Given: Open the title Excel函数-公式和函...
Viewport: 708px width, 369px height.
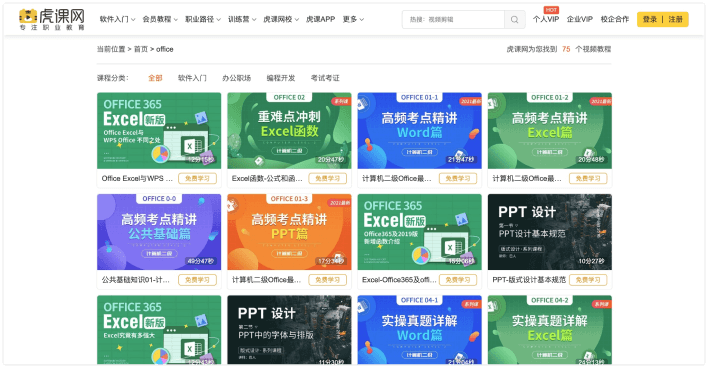Looking at the screenshot, I should pos(267,178).
